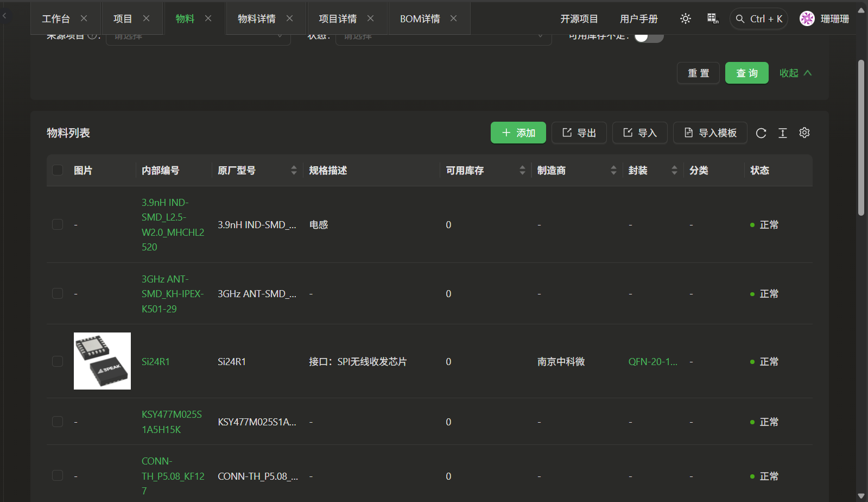Close the BOM详情 tab
This screenshot has height=502, width=868.
click(x=453, y=18)
